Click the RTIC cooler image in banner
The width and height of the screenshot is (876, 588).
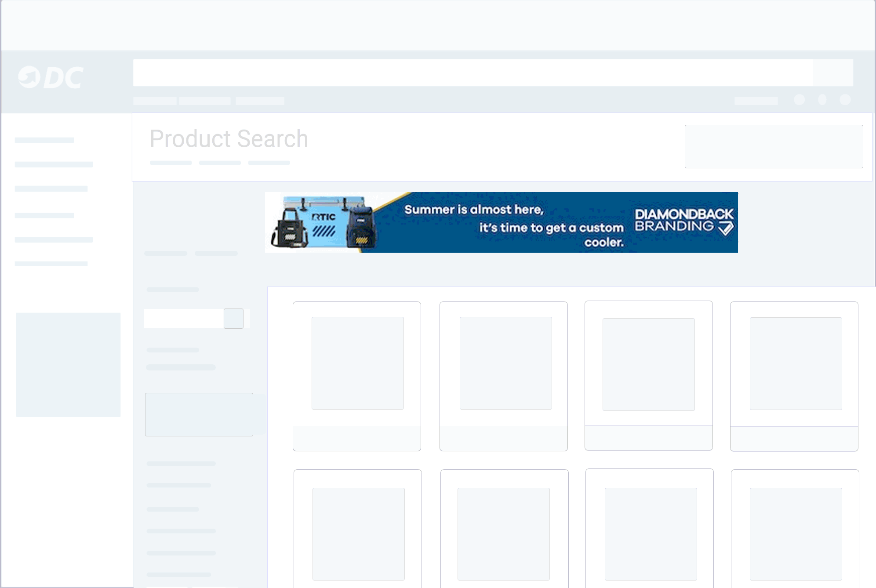(x=324, y=222)
